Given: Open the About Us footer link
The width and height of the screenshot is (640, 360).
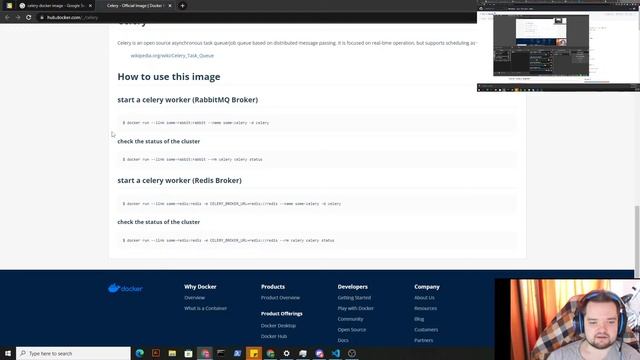Looking at the screenshot, I should [x=424, y=298].
